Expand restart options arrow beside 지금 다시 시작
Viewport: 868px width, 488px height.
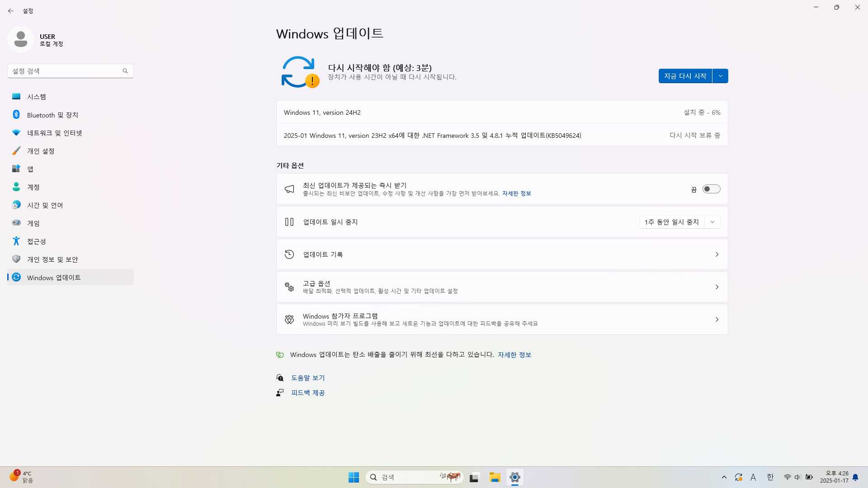click(x=720, y=76)
